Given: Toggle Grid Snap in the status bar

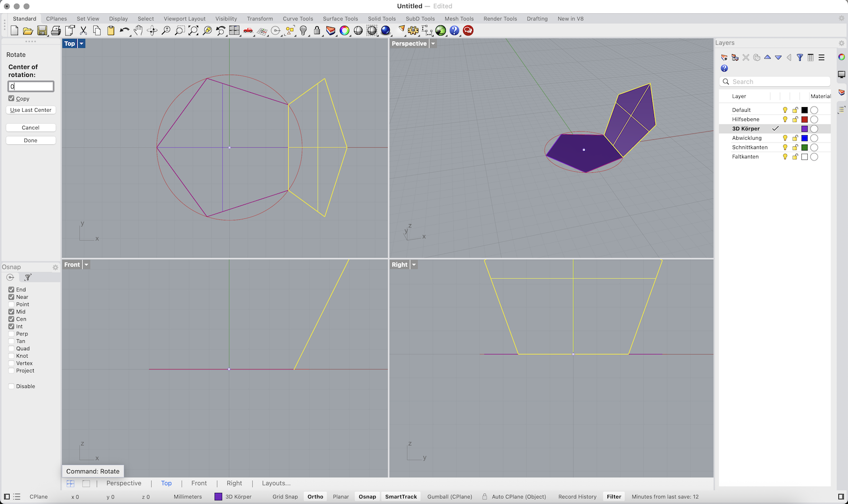Looking at the screenshot, I should 285,497.
